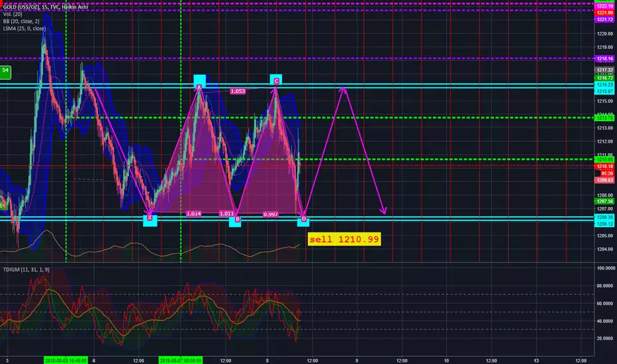The image size is (617, 364).
Task: Click the 2018-08-03 15:45:00 time marker
Action: pos(66,361)
